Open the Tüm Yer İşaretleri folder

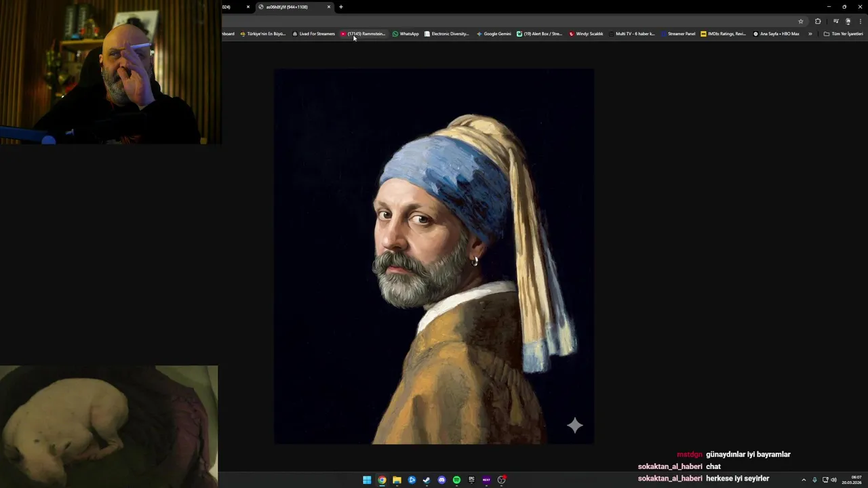[843, 34]
